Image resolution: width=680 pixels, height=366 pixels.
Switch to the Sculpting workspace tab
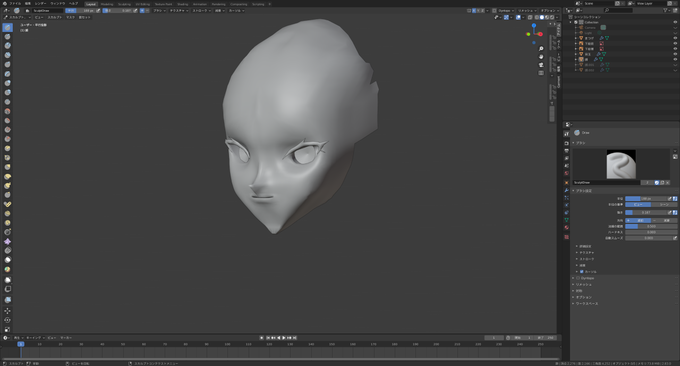pos(124,4)
